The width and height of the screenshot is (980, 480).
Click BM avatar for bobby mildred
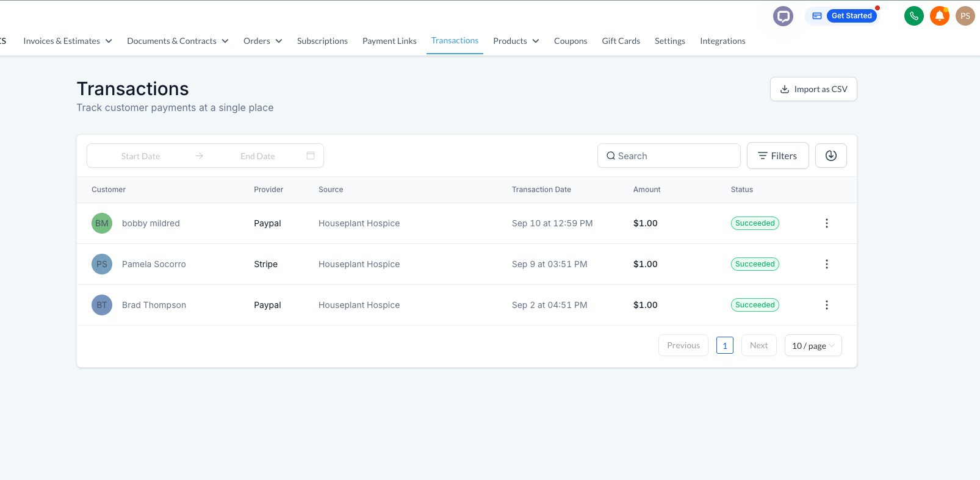[x=102, y=223]
